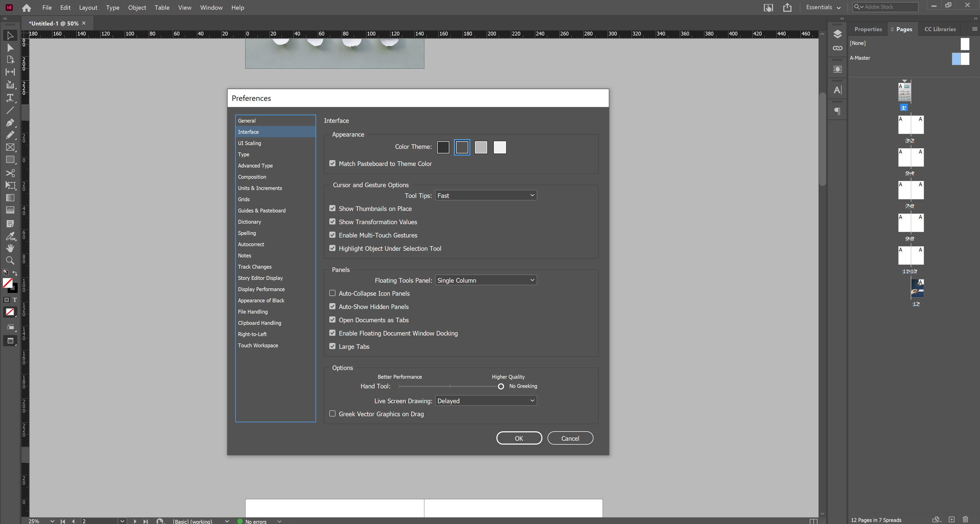Screen dimensions: 980x524
Task: Open the Layers panel icon
Action: (837, 34)
